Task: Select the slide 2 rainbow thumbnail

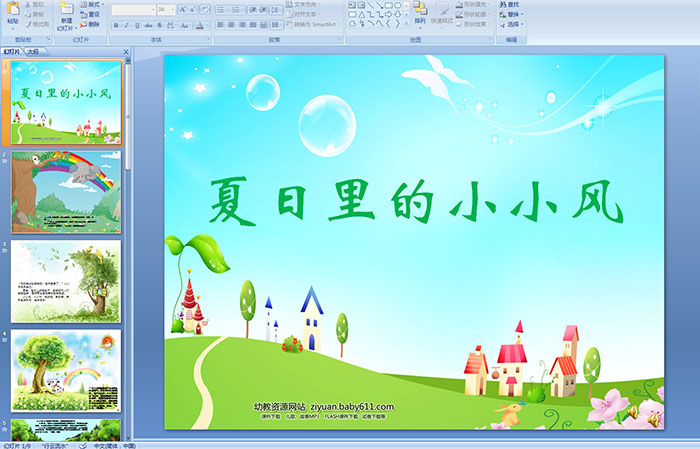Action: 66,192
